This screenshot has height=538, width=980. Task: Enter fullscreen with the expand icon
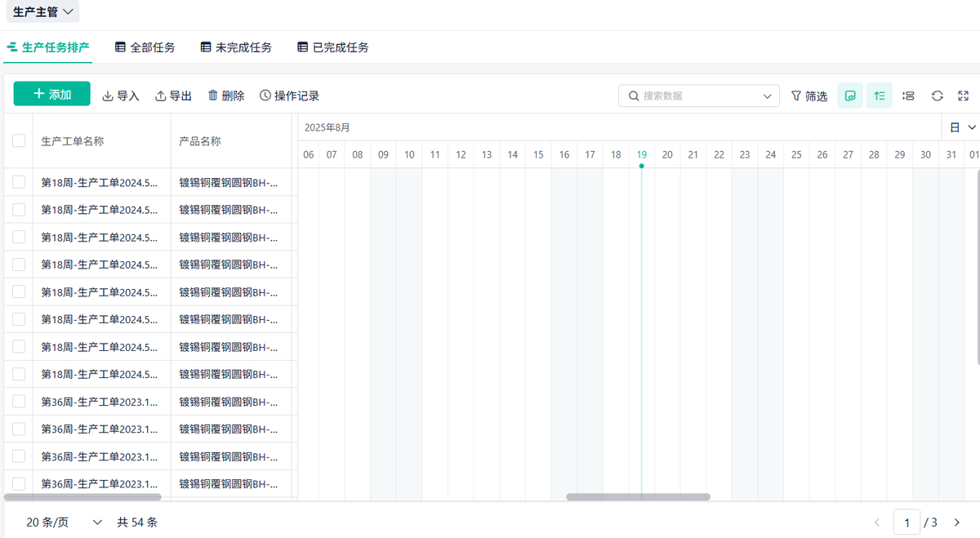[x=963, y=96]
